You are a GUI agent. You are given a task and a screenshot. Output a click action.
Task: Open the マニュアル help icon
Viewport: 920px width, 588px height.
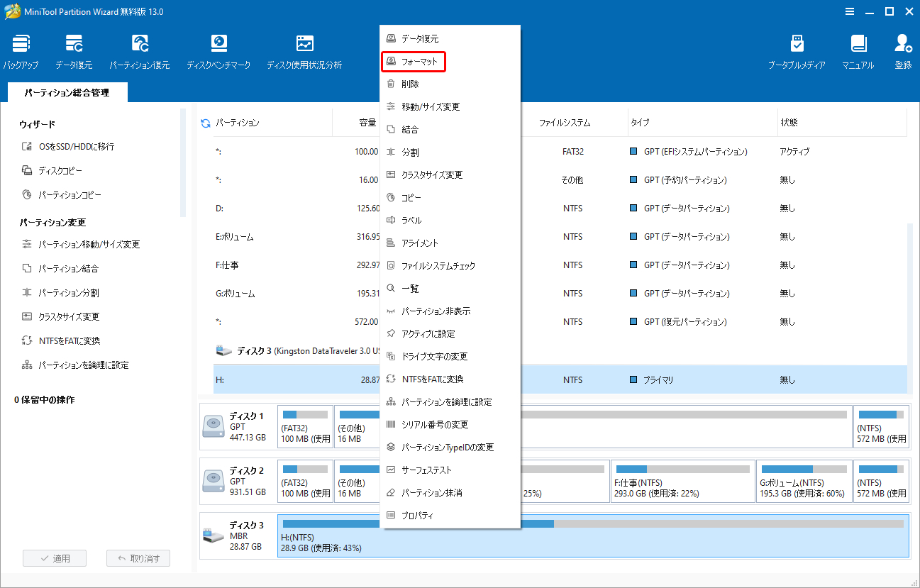tap(858, 50)
